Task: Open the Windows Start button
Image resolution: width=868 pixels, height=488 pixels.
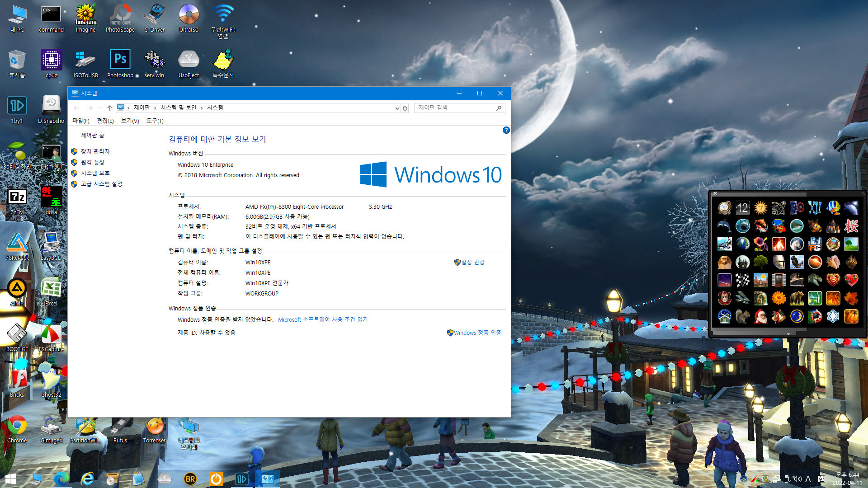Action: (10, 479)
